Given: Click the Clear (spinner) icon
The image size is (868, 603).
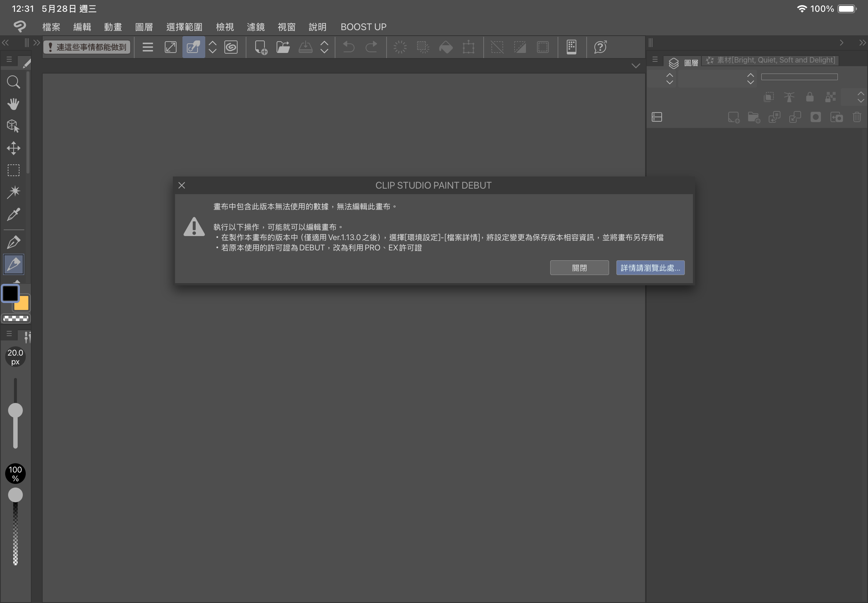Looking at the screenshot, I should click(400, 47).
